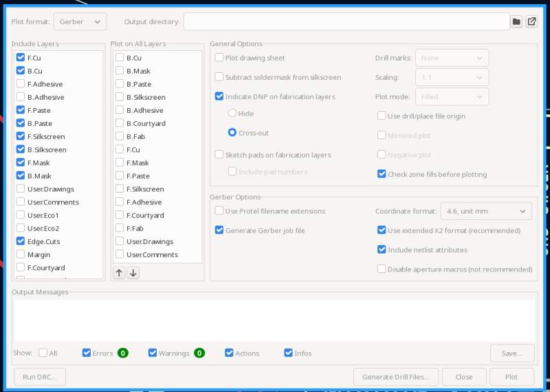The width and height of the screenshot is (550, 392).
Task: Enable User.Eco1 layer checkbox
Action: [x=21, y=215]
